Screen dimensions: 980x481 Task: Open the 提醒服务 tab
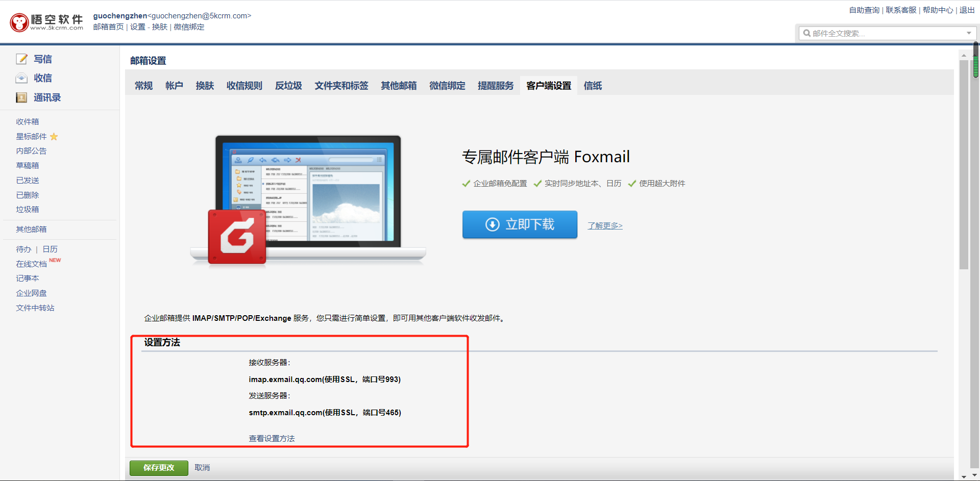[496, 86]
